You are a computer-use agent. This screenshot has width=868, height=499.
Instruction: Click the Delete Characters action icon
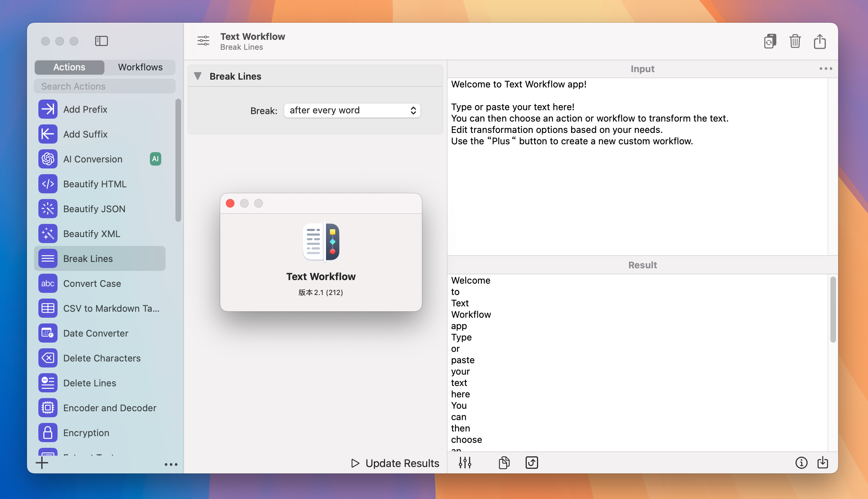click(x=48, y=358)
